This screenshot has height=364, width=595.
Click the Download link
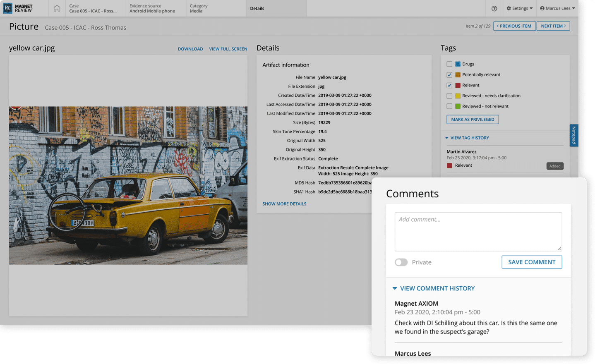(x=190, y=49)
